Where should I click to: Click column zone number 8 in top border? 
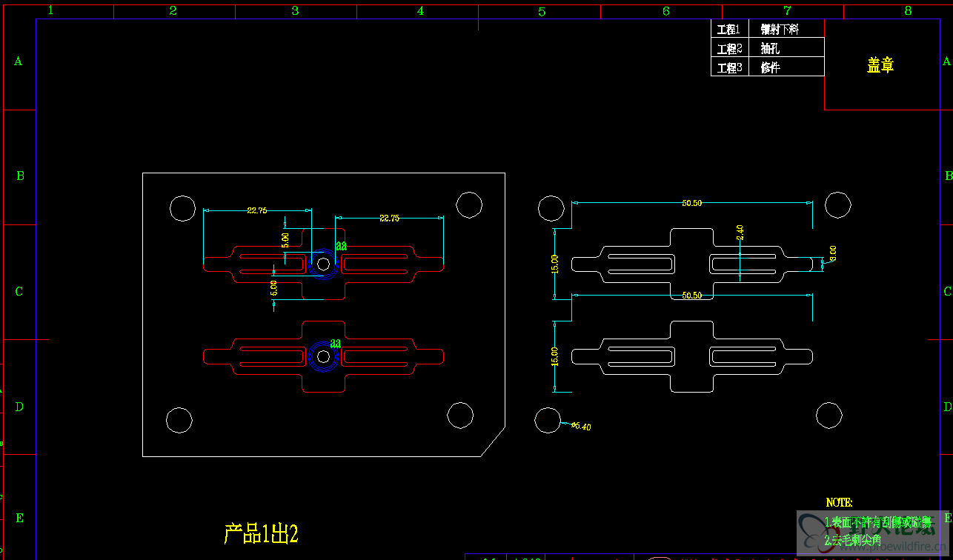pyautogui.click(x=908, y=10)
